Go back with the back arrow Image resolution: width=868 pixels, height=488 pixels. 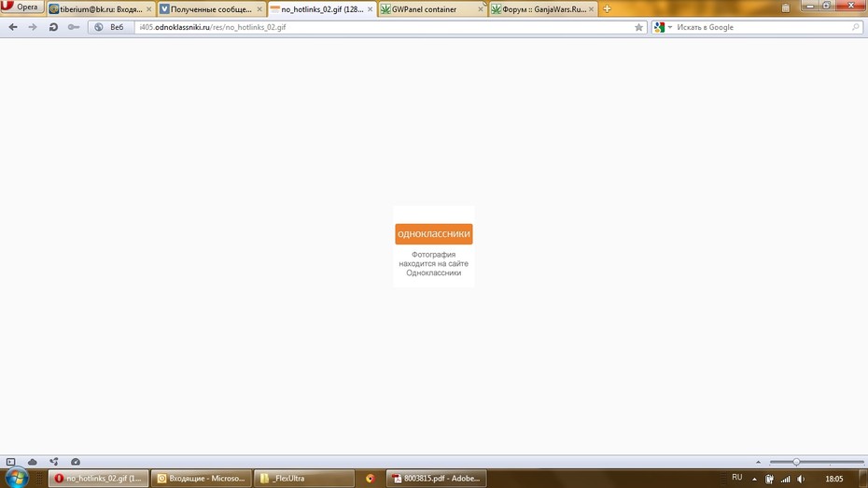[x=13, y=27]
